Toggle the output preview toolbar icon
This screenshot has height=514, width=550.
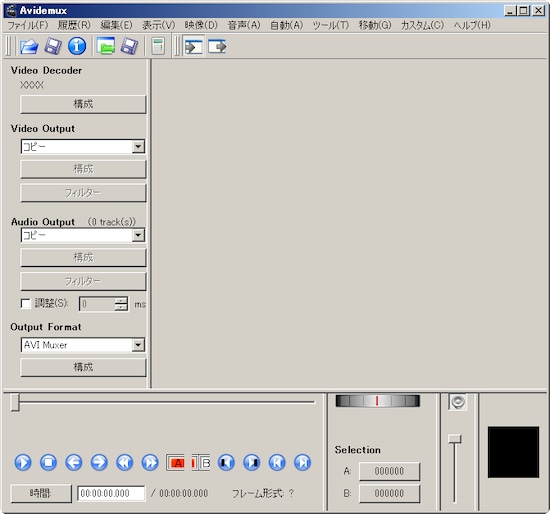click(x=217, y=46)
